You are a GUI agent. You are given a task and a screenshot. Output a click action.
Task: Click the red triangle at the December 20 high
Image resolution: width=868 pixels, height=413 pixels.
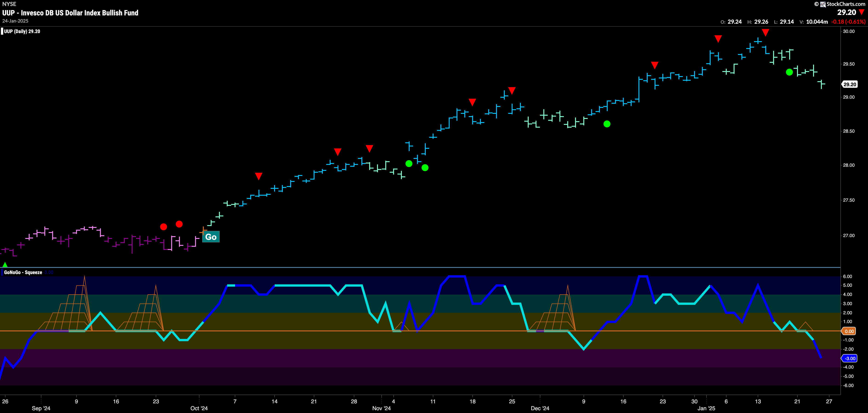[654, 65]
